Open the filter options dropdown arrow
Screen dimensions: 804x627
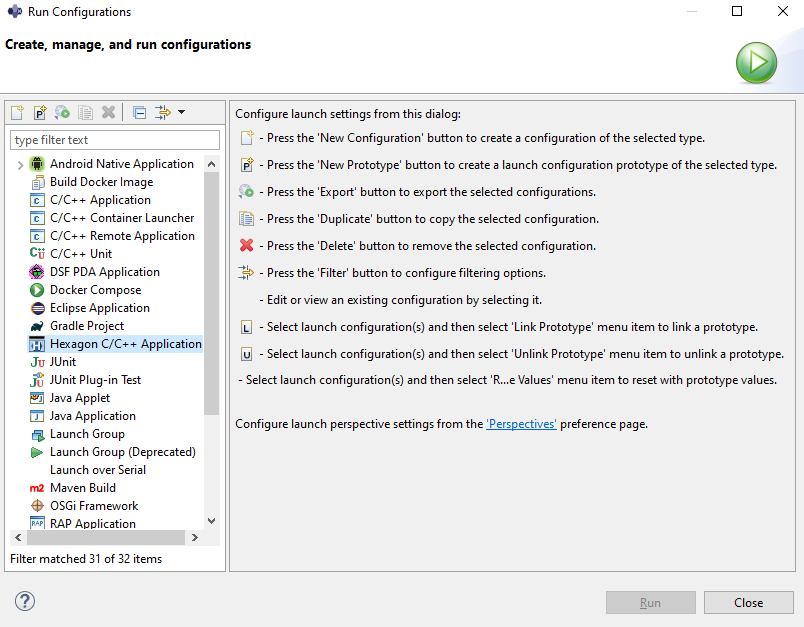pos(182,112)
